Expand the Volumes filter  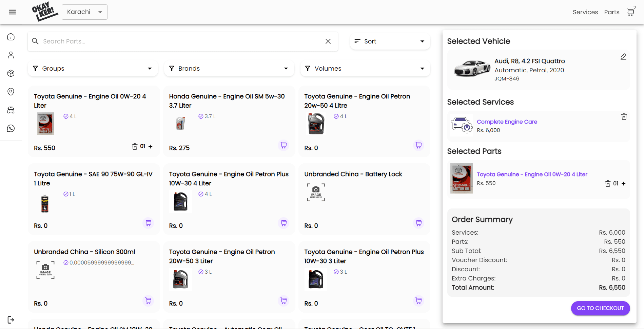pos(365,69)
